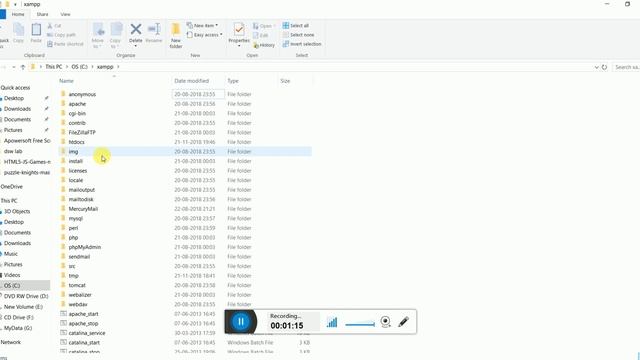Open the address bar history dropdown
640x360 pixels.
596,67
